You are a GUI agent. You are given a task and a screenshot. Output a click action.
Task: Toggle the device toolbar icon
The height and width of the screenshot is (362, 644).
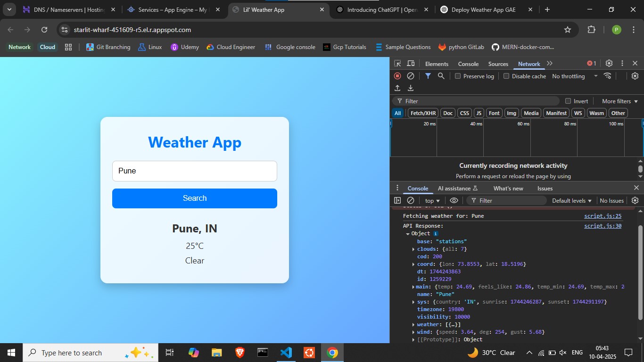[411, 64]
